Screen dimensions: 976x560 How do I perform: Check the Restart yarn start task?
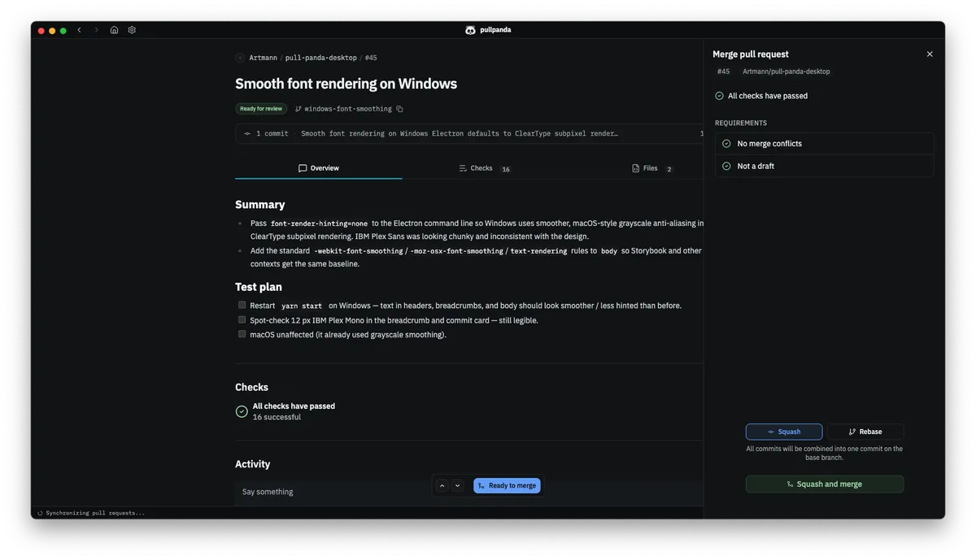click(242, 306)
